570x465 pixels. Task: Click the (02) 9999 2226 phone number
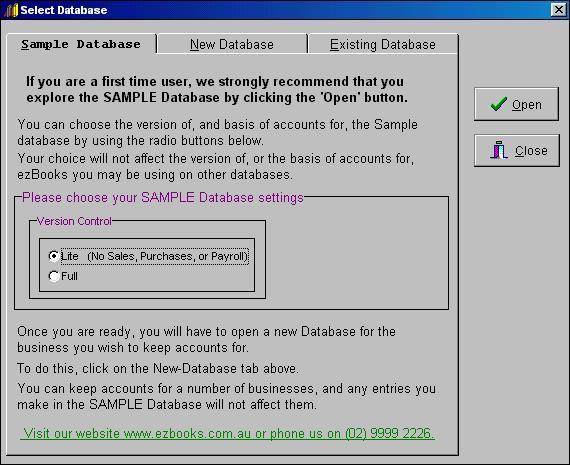click(x=390, y=433)
